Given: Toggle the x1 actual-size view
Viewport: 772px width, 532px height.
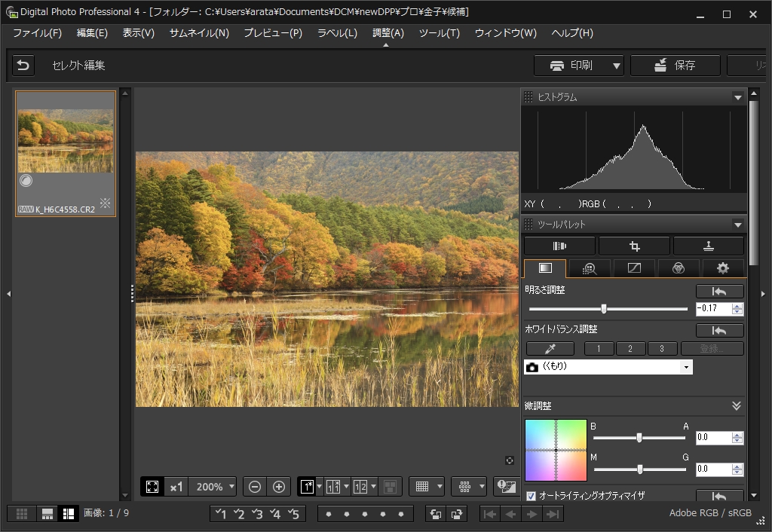Looking at the screenshot, I should coord(176,486).
